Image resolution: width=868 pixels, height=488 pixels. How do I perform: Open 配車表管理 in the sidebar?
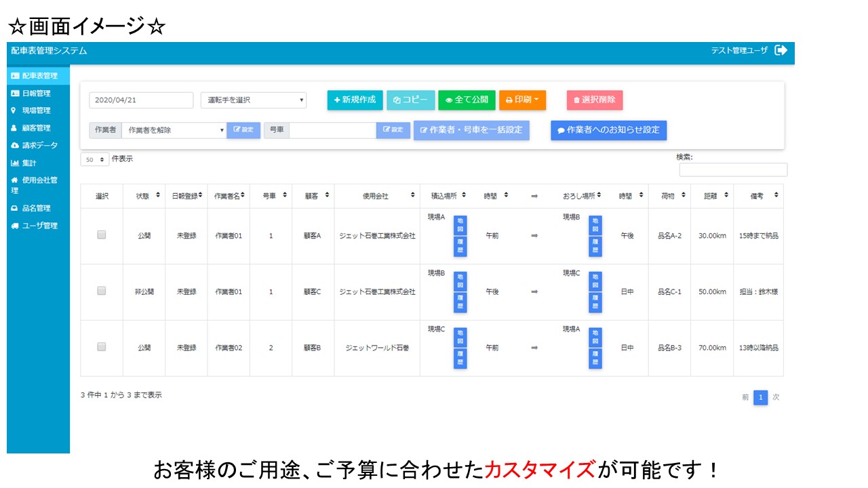(x=38, y=76)
